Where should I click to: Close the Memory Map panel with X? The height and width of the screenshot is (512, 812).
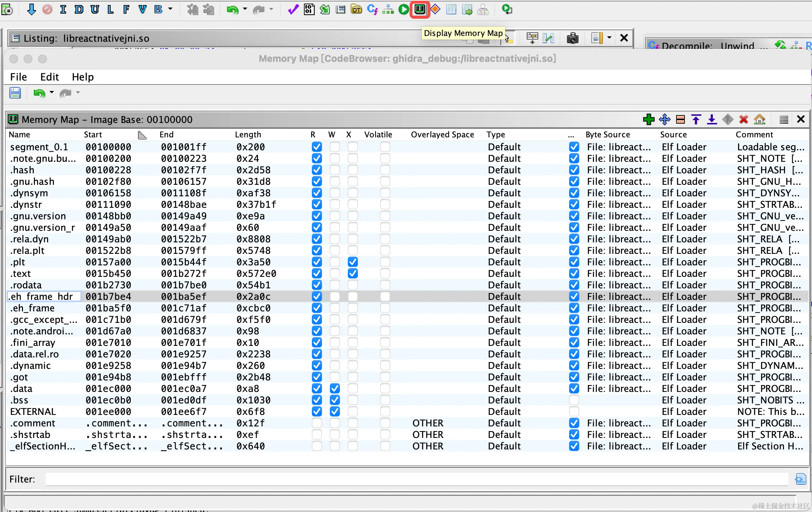pyautogui.click(x=801, y=119)
